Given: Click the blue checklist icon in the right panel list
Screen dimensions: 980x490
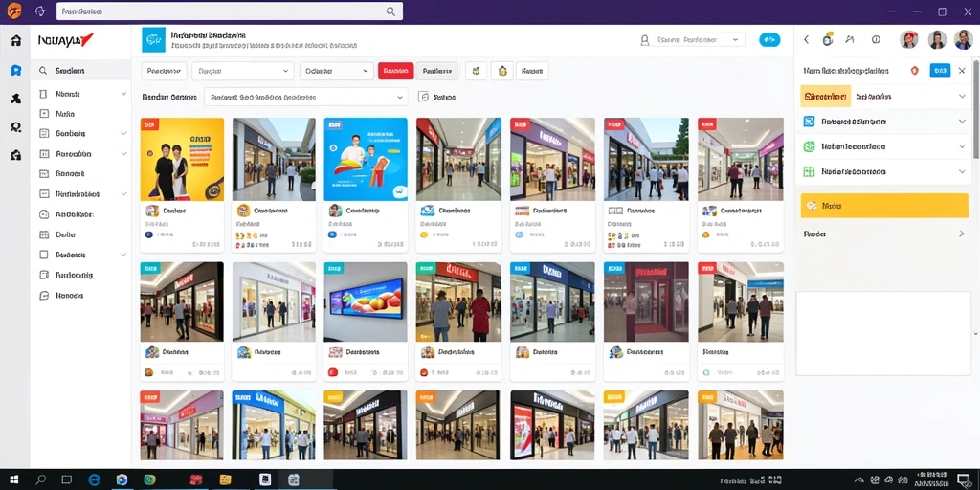Looking at the screenshot, I should [809, 122].
